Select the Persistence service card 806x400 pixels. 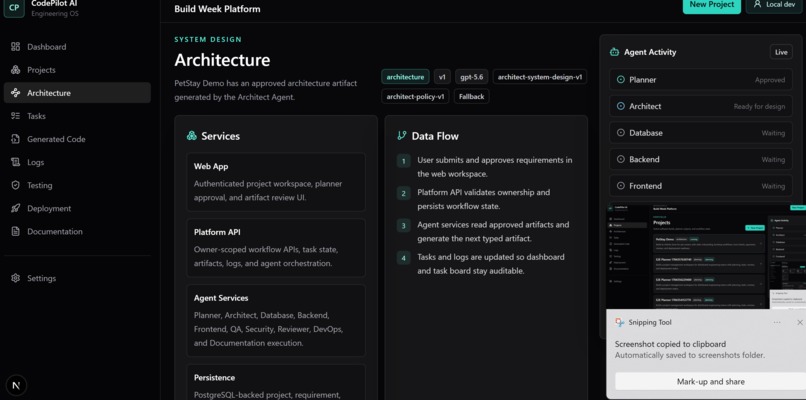click(x=276, y=382)
